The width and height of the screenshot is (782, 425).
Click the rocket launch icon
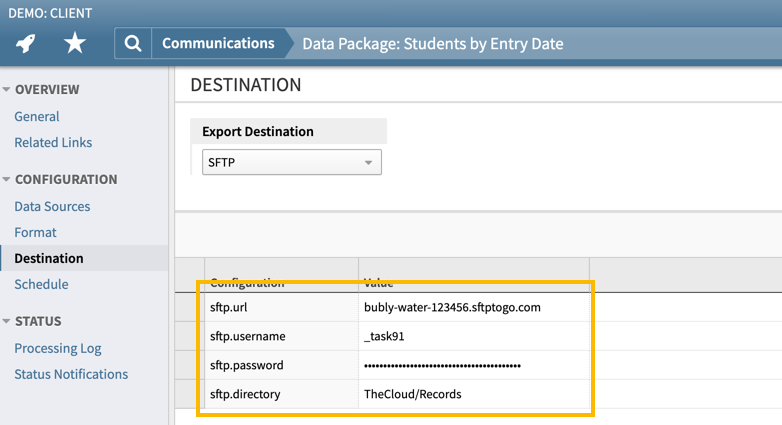click(x=25, y=43)
